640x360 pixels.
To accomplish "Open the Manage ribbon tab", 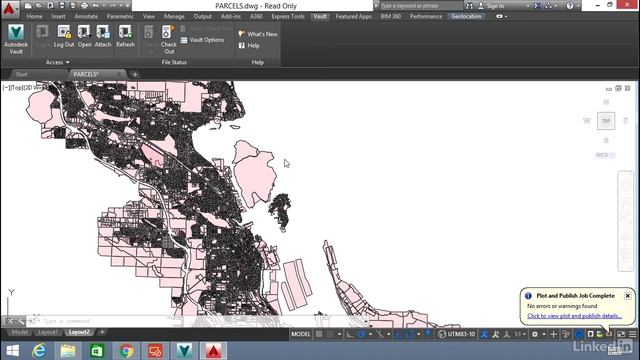I will coord(174,16).
